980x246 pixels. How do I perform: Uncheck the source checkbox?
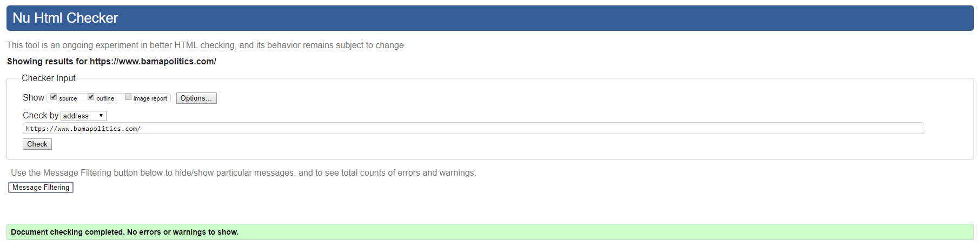54,97
